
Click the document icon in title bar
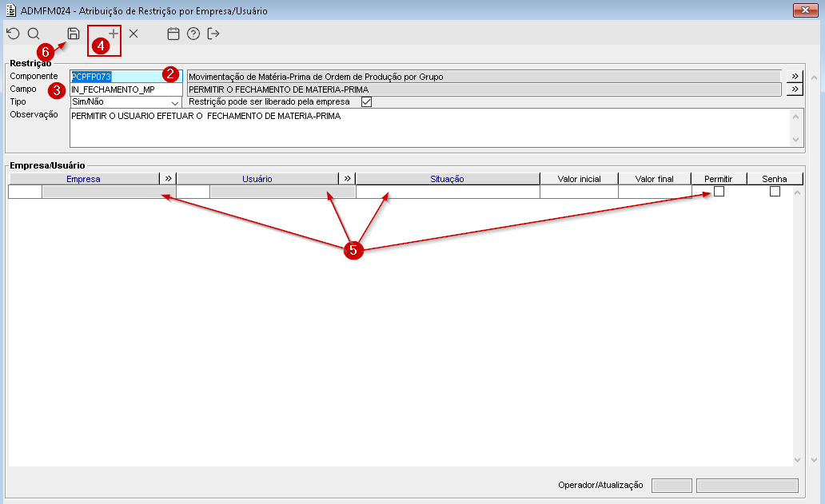point(10,10)
